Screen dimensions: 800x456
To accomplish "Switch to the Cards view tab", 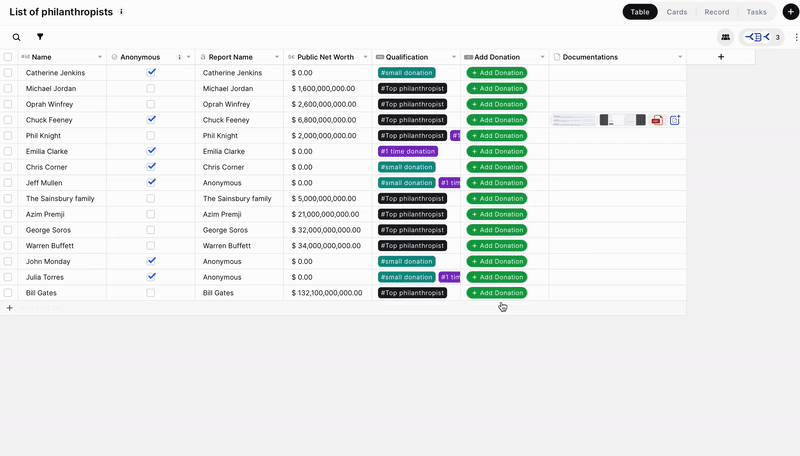I will click(677, 12).
